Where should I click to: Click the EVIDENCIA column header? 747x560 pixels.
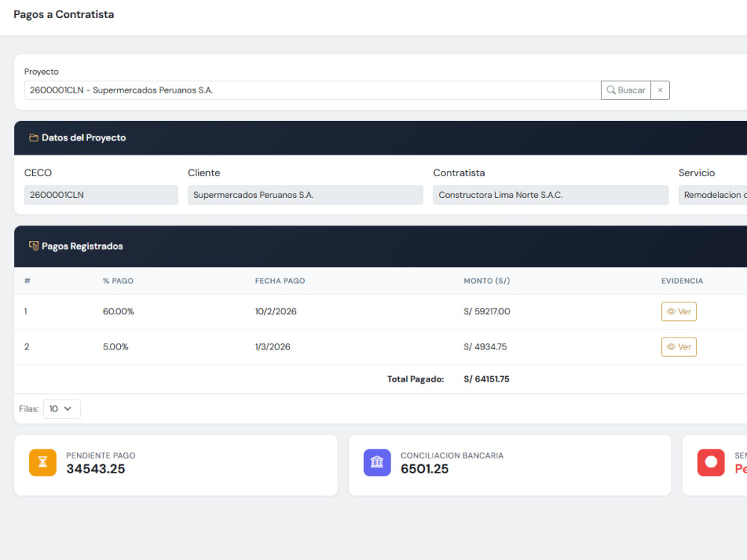[682, 281]
